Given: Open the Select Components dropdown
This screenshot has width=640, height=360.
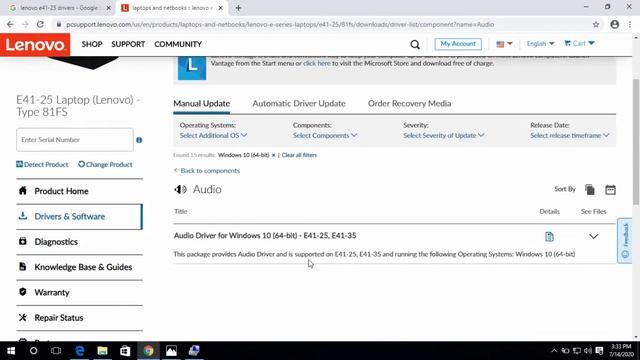Looking at the screenshot, I should 325,136.
